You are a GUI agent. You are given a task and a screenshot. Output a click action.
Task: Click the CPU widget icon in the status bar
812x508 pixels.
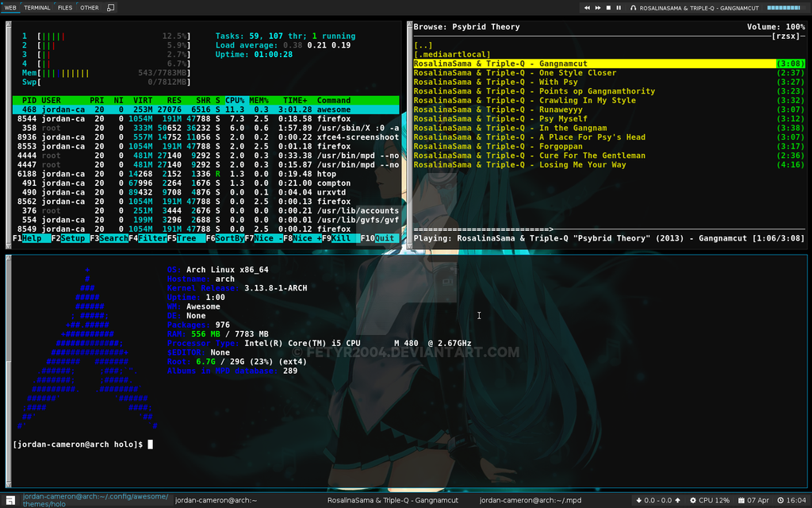694,501
